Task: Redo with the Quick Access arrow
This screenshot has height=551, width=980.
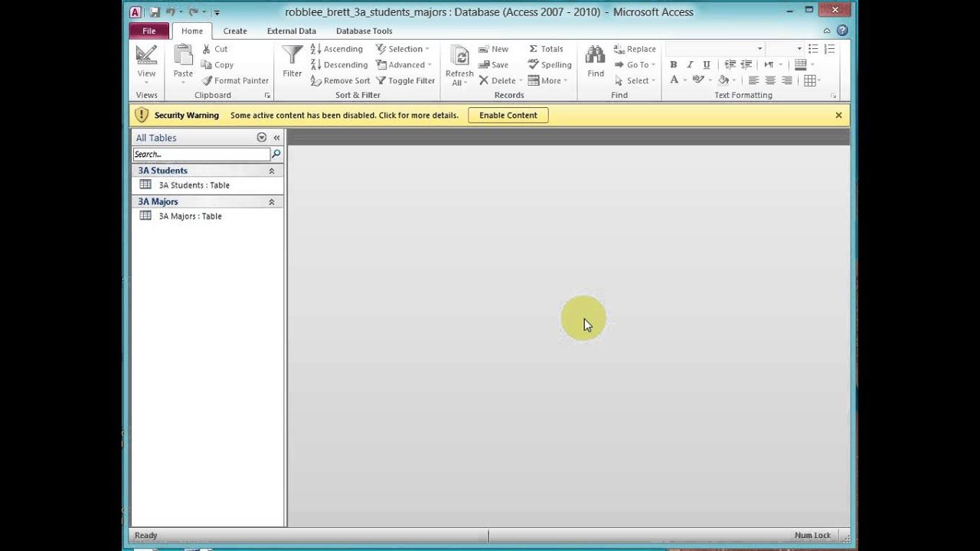Action: tap(193, 12)
